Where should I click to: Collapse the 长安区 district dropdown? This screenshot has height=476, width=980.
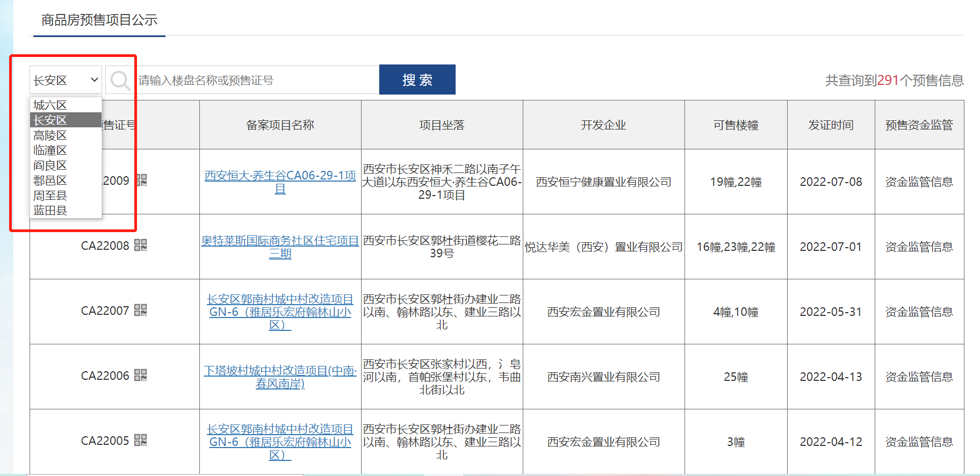[x=66, y=80]
